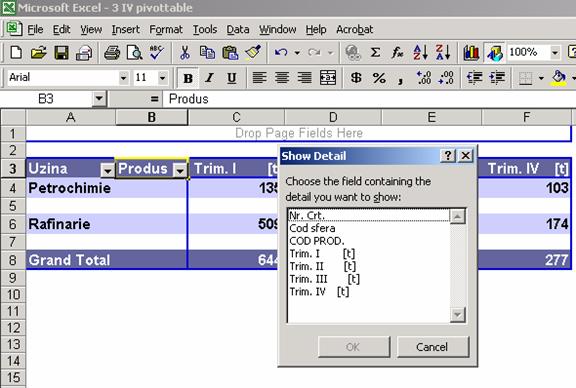Screen dimensions: 576x388
Task: Click scroll-down arrow in field list
Action: pyautogui.click(x=457, y=315)
